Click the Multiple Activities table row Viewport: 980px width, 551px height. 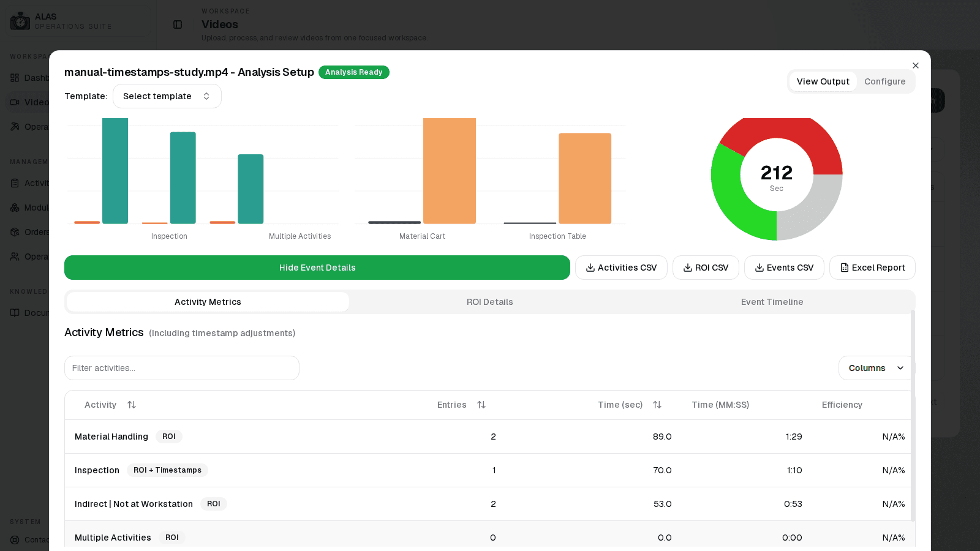point(488,535)
